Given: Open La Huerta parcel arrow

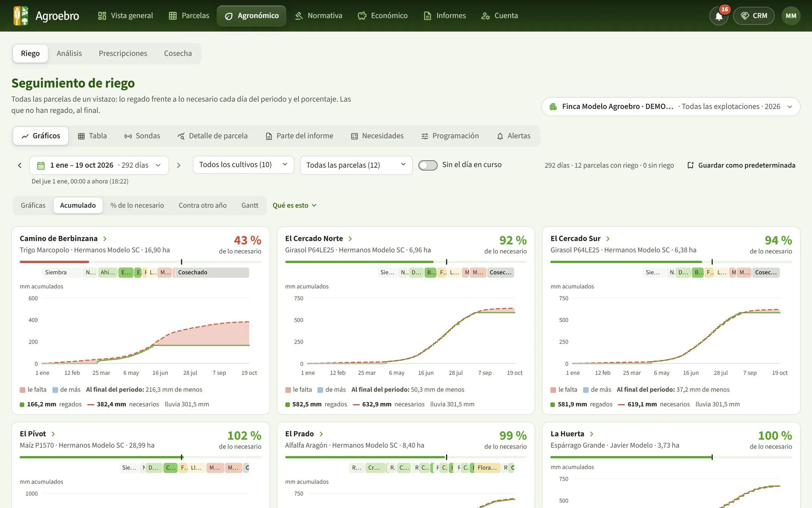Looking at the screenshot, I should coord(591,434).
